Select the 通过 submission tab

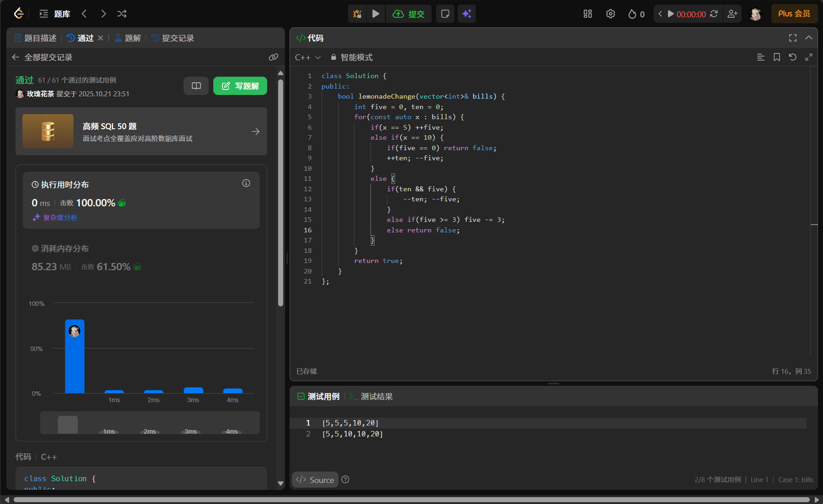click(80, 38)
